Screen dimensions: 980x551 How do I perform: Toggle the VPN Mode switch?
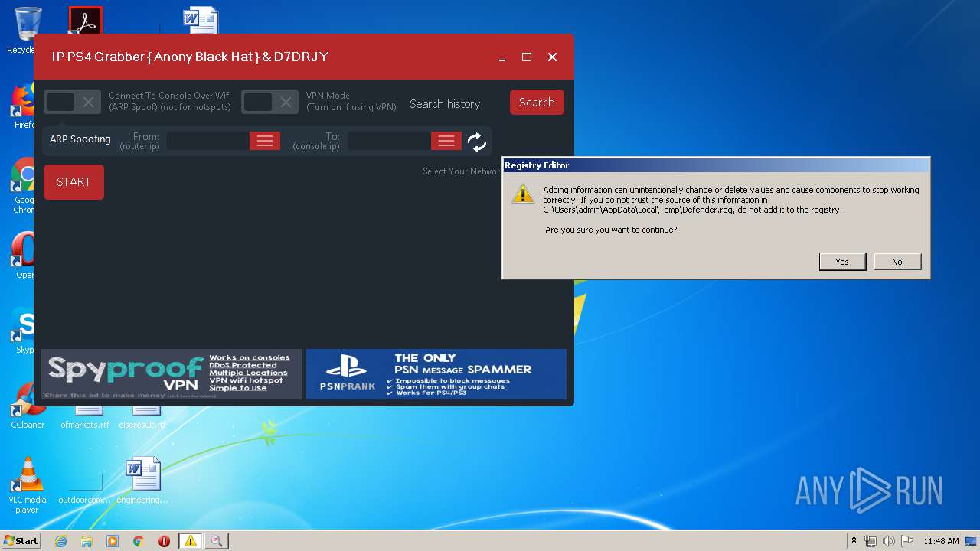pos(269,102)
